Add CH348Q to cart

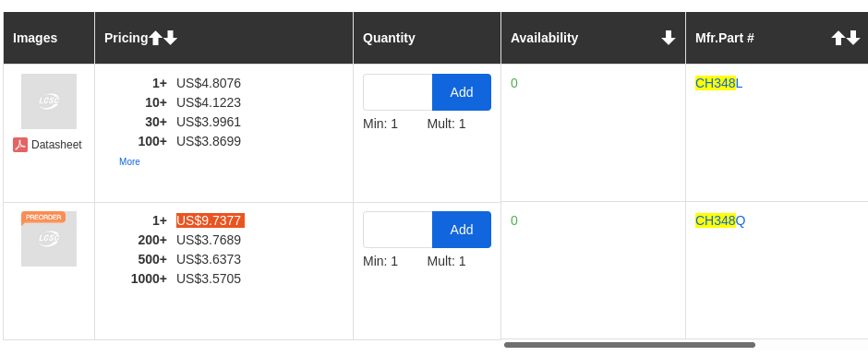coord(462,230)
